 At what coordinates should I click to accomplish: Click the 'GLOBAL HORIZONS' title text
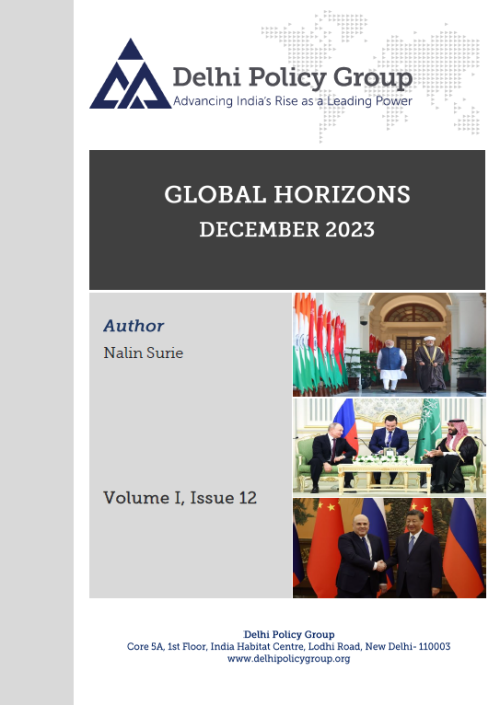tap(287, 195)
